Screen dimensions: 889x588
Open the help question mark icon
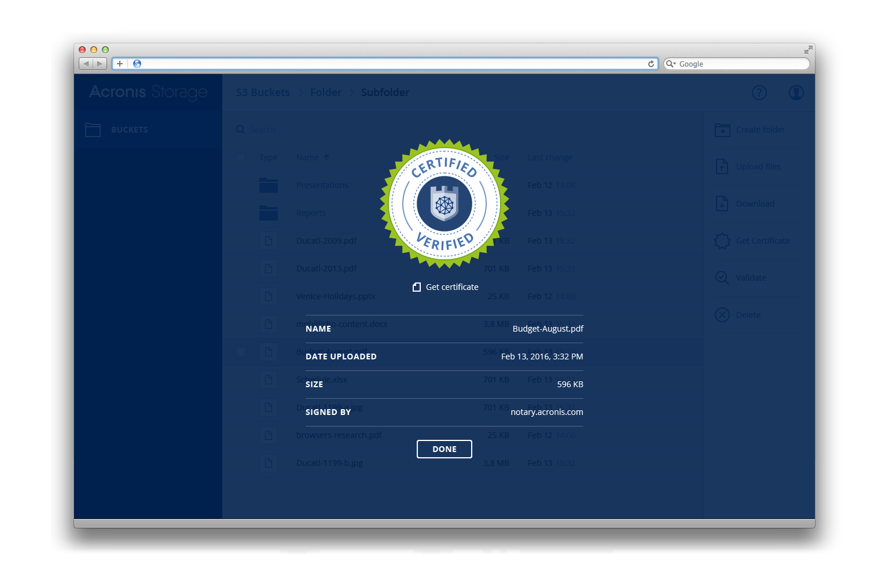point(759,93)
